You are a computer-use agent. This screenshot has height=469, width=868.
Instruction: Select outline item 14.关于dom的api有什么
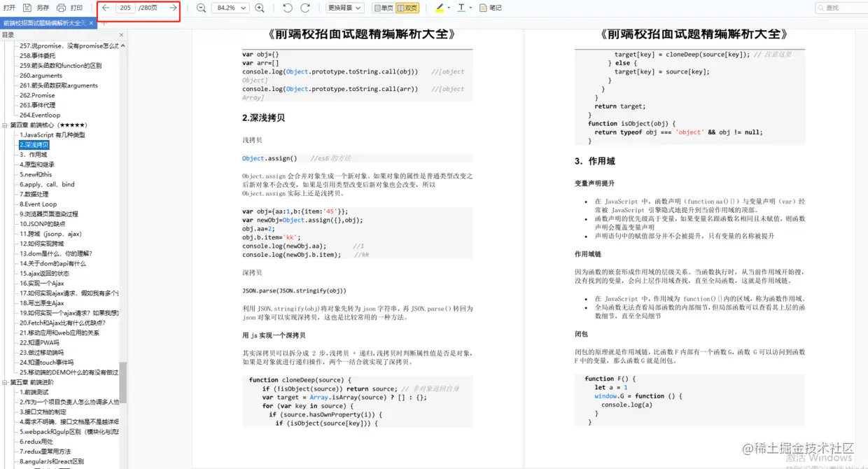(x=52, y=263)
